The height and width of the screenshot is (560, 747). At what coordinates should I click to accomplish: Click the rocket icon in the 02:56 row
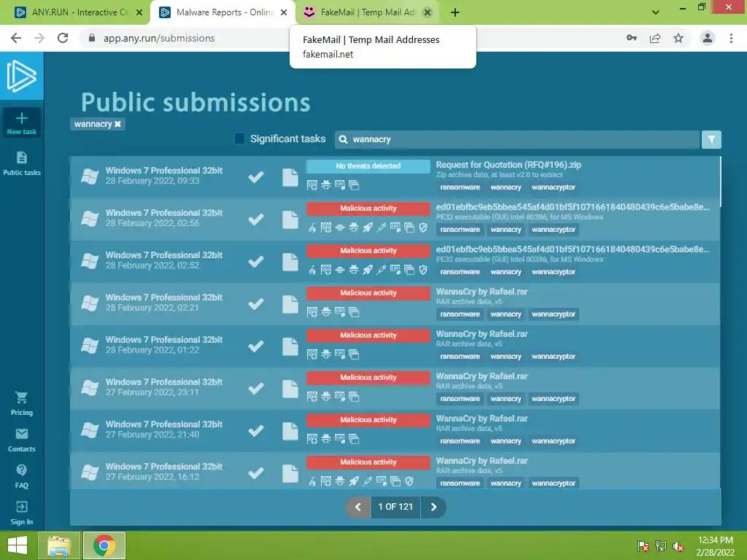point(368,227)
